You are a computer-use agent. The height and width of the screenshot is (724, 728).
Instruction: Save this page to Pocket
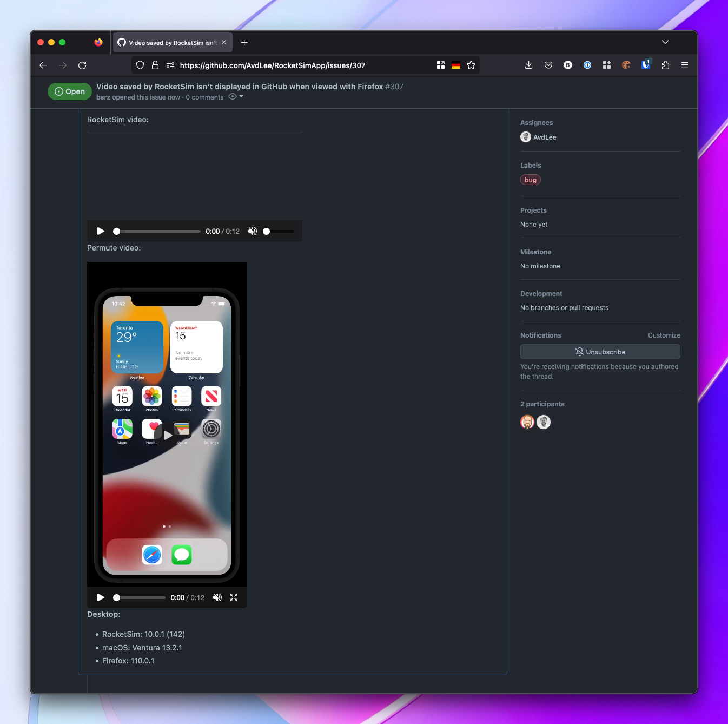pos(548,65)
